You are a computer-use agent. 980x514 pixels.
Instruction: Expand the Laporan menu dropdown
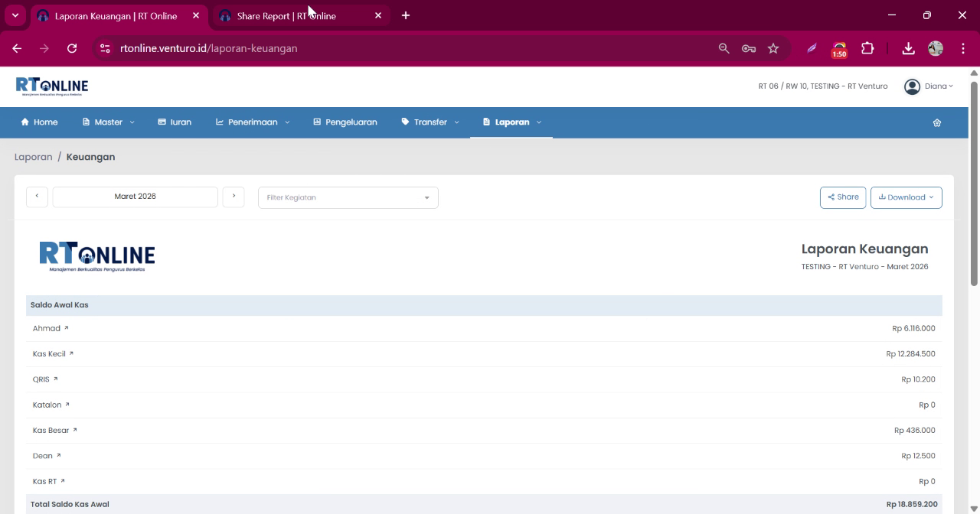point(511,122)
